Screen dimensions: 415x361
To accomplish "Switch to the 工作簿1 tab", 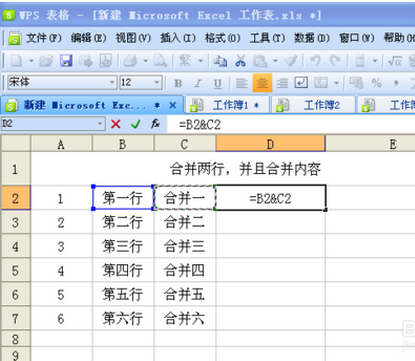I will coord(227,105).
